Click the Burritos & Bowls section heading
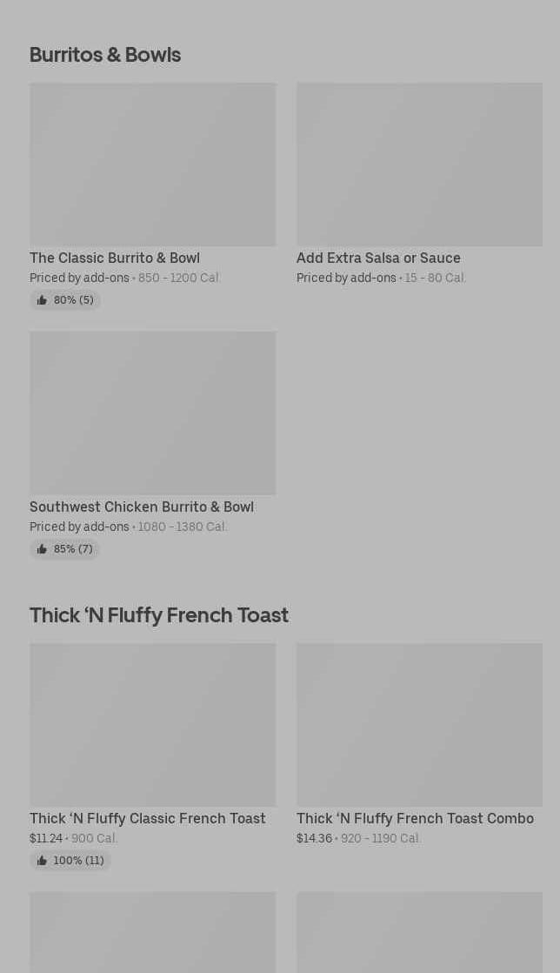 tap(105, 54)
